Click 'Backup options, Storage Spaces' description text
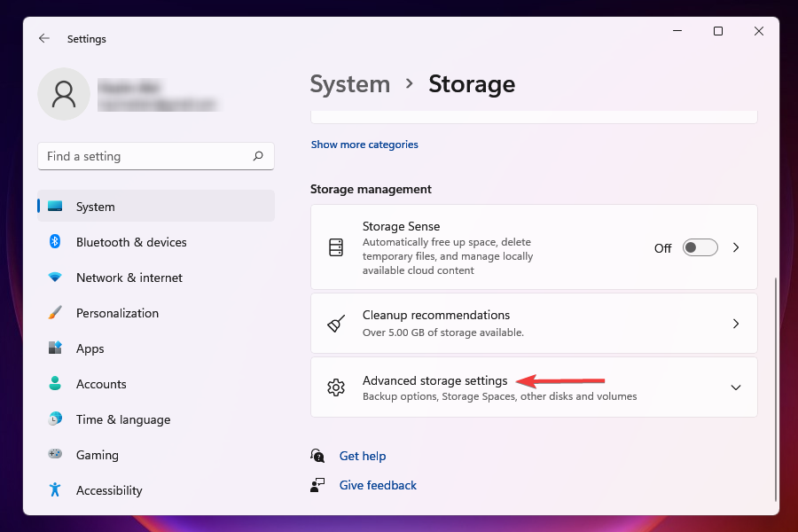This screenshot has width=798, height=532. tap(499, 396)
